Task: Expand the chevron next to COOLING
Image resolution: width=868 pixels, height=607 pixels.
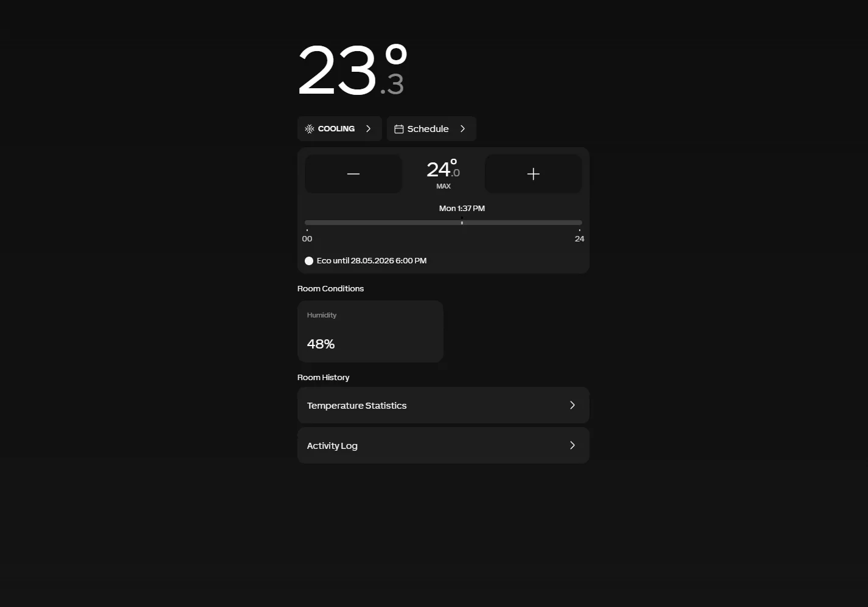Action: (x=368, y=129)
